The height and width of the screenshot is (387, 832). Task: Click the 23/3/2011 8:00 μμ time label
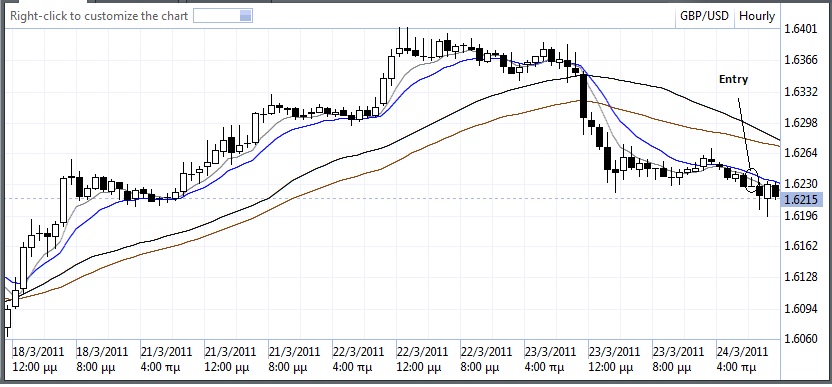tap(678, 359)
